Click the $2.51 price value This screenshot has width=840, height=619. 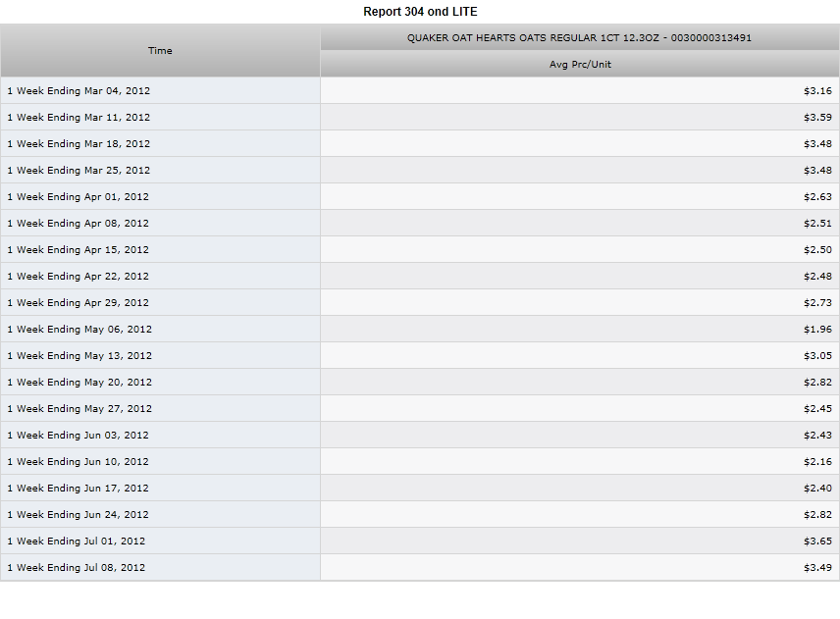click(817, 224)
